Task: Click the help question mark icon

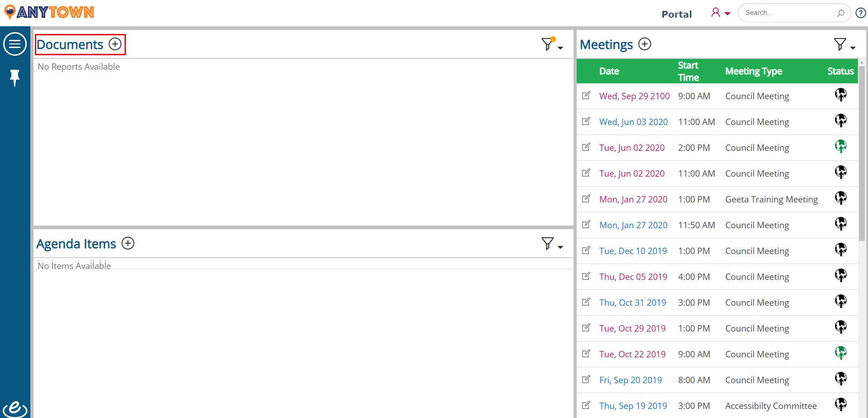Action: (x=861, y=13)
